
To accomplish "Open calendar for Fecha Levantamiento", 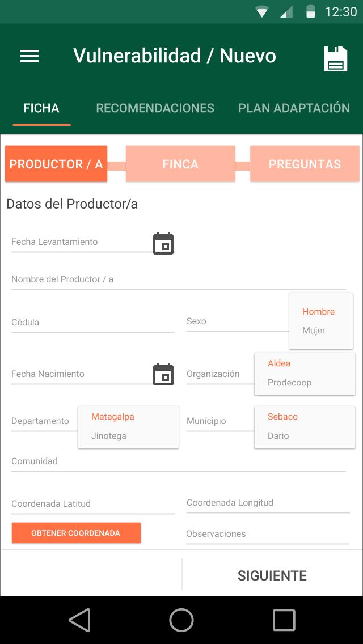I will click(x=163, y=243).
